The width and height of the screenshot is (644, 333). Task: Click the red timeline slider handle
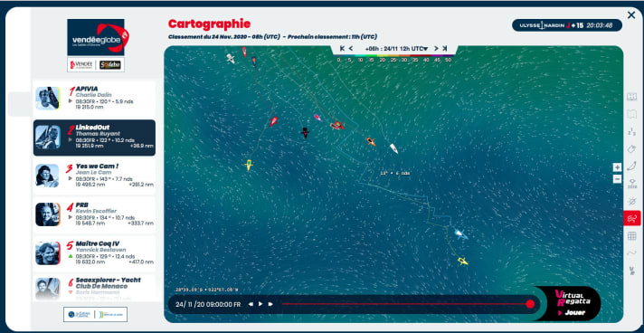coord(530,304)
